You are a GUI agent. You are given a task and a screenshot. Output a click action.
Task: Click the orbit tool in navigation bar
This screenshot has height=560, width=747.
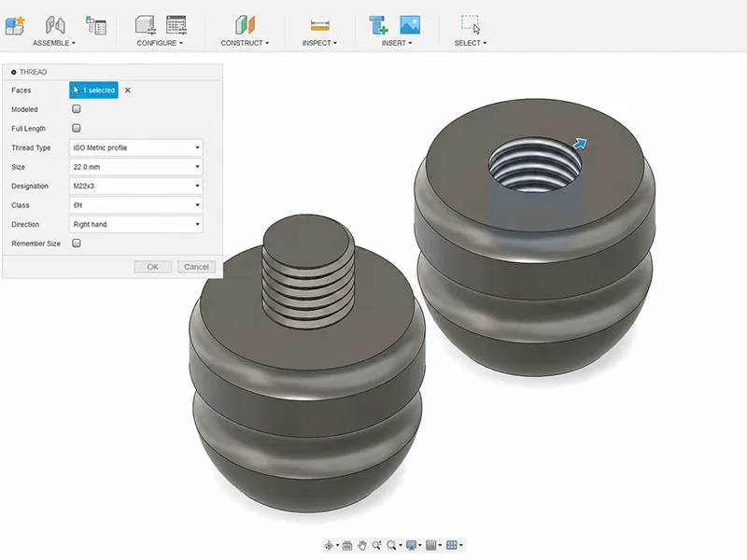pos(329,545)
